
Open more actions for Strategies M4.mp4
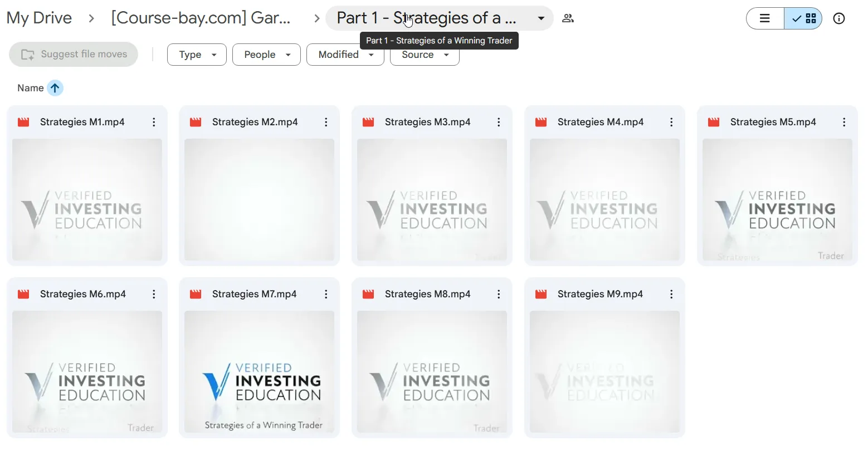(671, 122)
